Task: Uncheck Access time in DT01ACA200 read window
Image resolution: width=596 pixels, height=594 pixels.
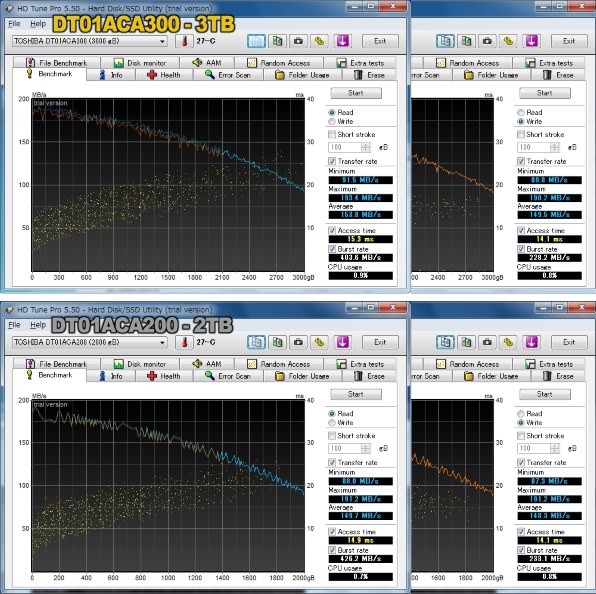Action: click(332, 532)
